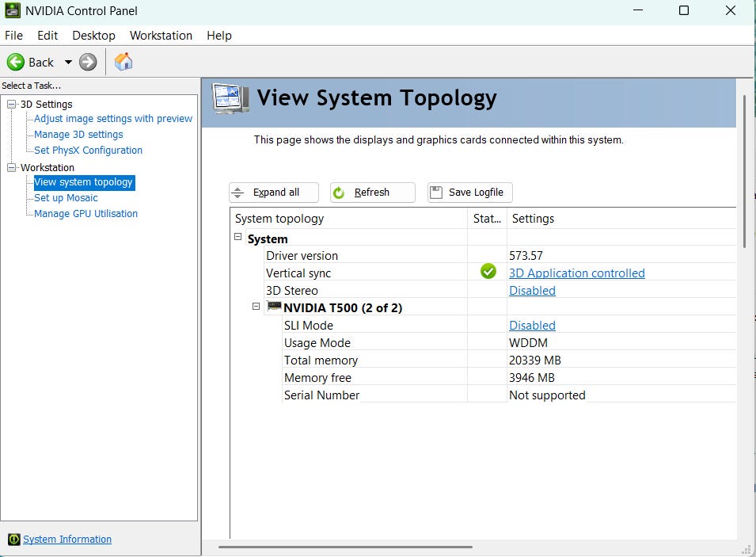Click the green Vertical sync status checkmark

click(488, 272)
